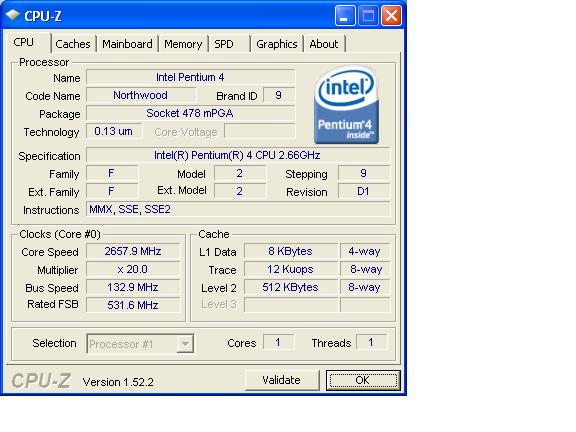This screenshot has width=576, height=432.
Task: Open the Graphics tab
Action: 277,44
